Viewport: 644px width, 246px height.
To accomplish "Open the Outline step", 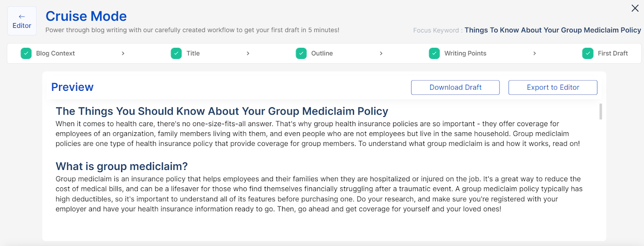I will click(x=322, y=53).
